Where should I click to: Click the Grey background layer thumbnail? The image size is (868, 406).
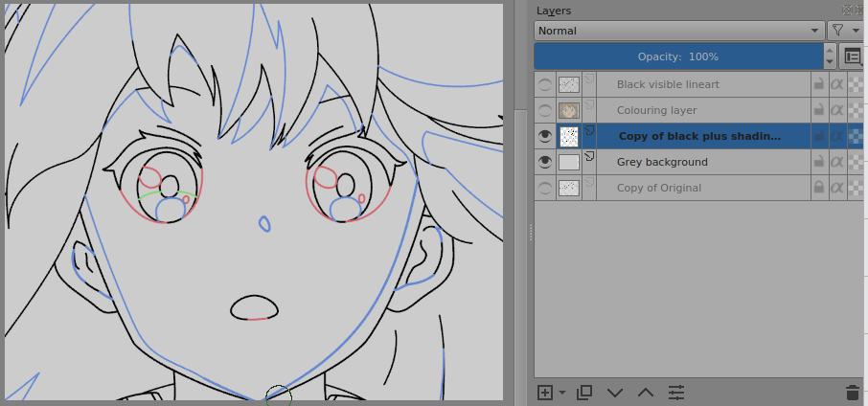(x=568, y=162)
